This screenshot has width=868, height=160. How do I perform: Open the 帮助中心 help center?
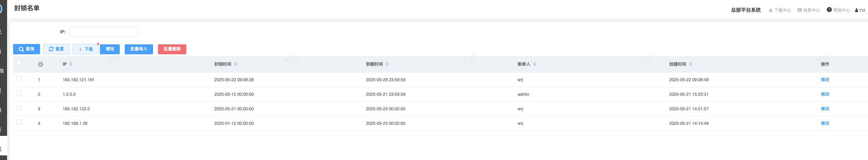click(839, 10)
